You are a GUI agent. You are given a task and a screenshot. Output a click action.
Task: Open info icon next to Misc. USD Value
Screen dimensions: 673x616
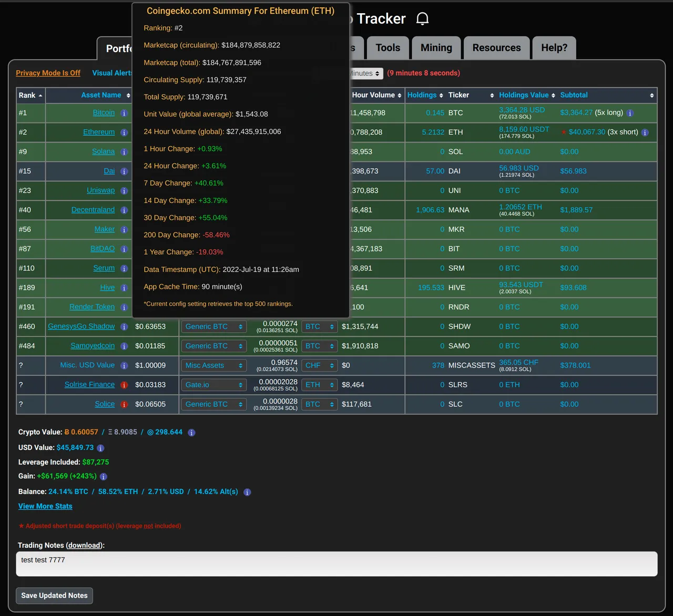124,366
